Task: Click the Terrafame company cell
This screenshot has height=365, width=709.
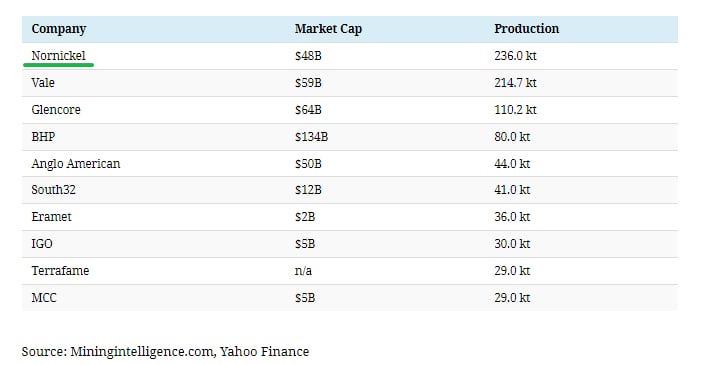Action: [x=60, y=270]
